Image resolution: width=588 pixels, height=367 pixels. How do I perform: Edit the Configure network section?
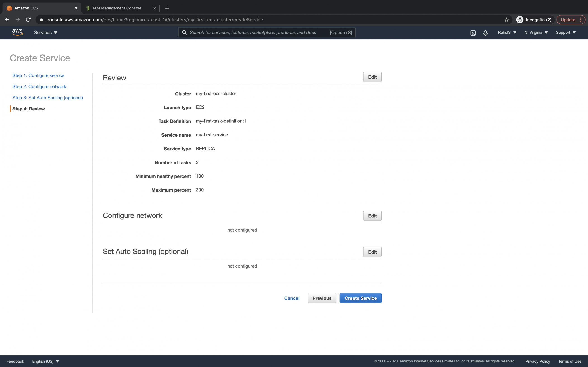[372, 215]
